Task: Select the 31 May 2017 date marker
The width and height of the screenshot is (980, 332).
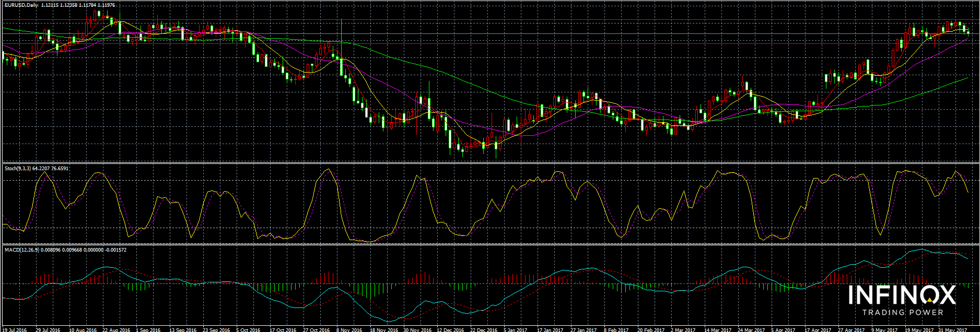Action: point(952,329)
